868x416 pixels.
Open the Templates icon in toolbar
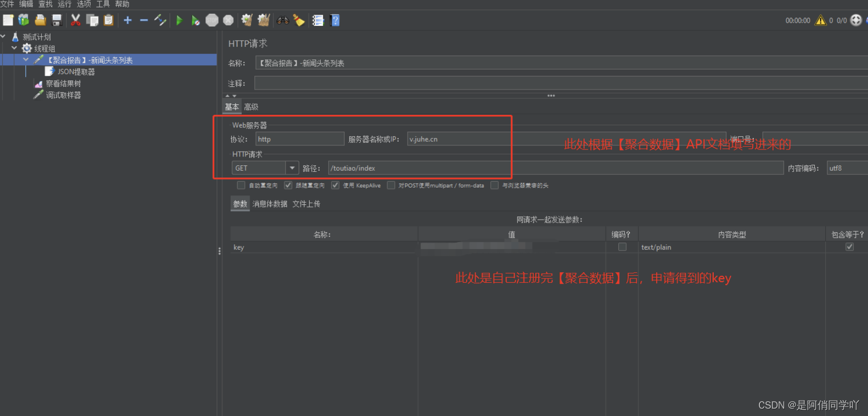(x=24, y=21)
